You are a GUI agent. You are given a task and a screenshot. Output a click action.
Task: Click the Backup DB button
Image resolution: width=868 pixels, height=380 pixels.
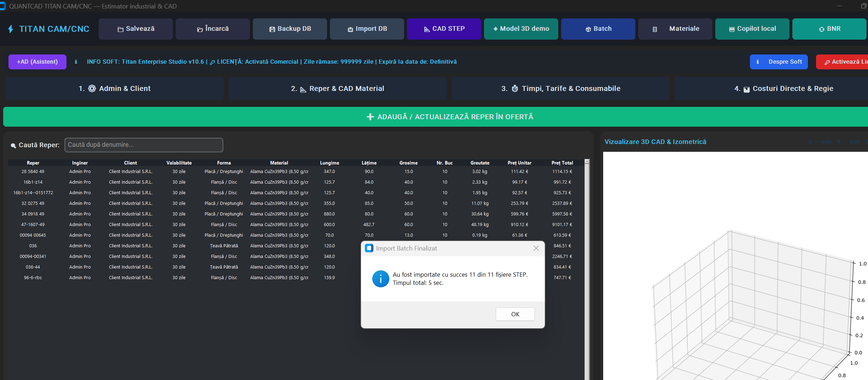click(x=290, y=29)
